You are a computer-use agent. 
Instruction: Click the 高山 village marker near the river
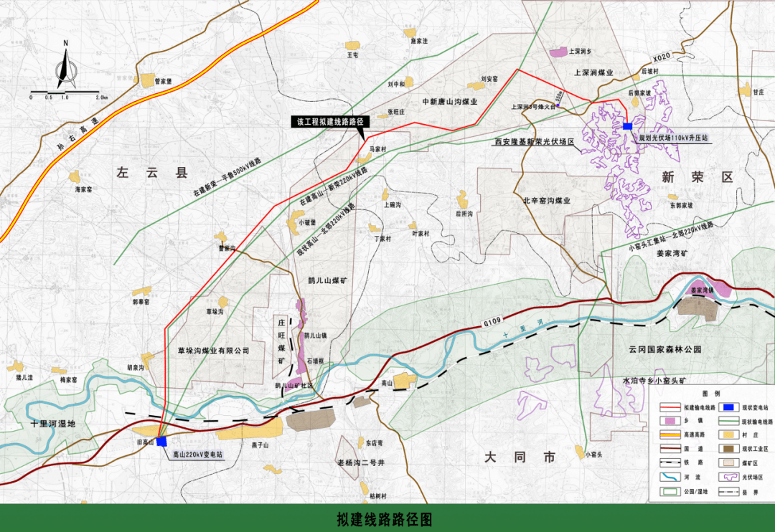coord(405,379)
